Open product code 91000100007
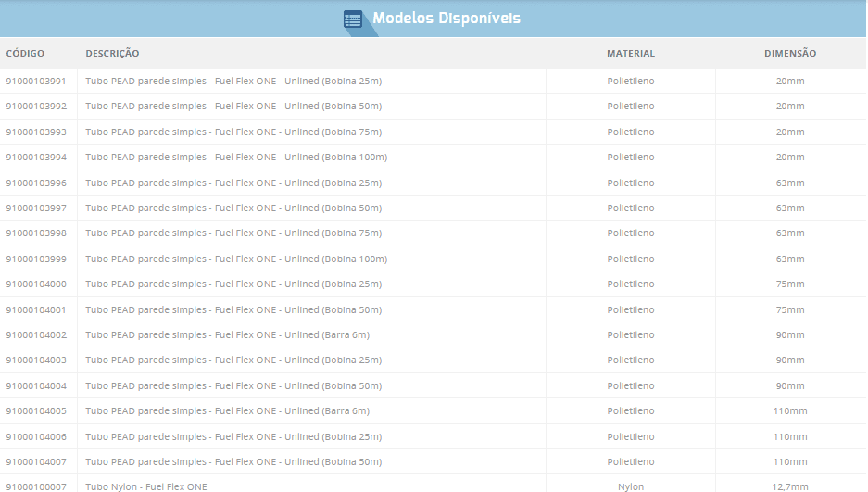The height and width of the screenshot is (492, 868). click(x=36, y=486)
